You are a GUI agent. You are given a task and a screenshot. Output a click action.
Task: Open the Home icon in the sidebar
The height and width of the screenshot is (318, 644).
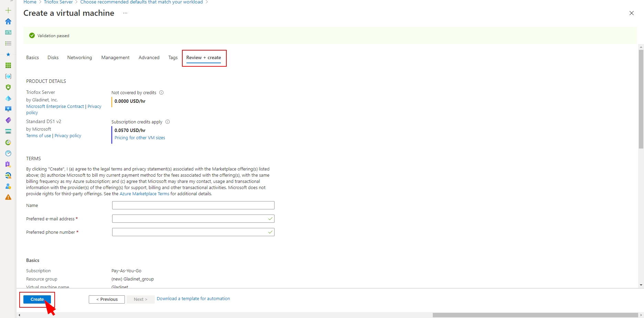click(x=8, y=21)
